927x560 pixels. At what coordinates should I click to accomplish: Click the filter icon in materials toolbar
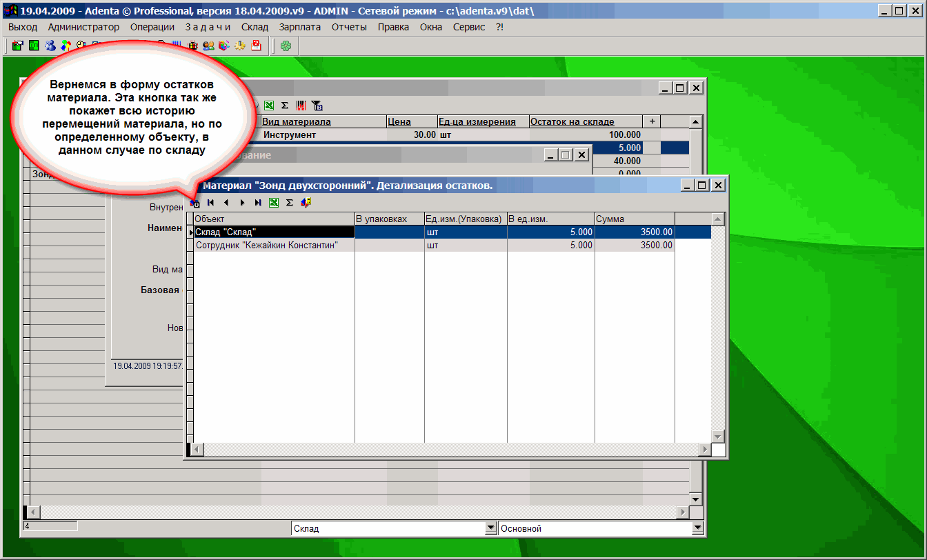tap(317, 106)
